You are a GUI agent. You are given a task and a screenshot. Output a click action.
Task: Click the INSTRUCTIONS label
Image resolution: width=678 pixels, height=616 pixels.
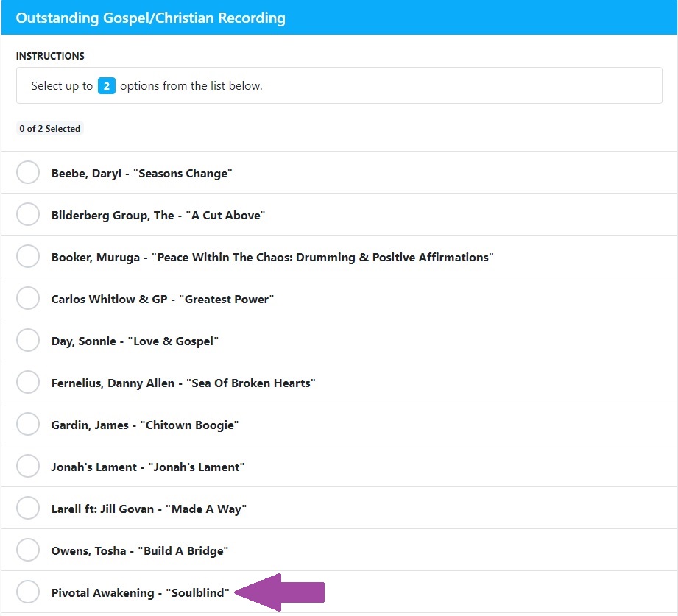pos(50,56)
